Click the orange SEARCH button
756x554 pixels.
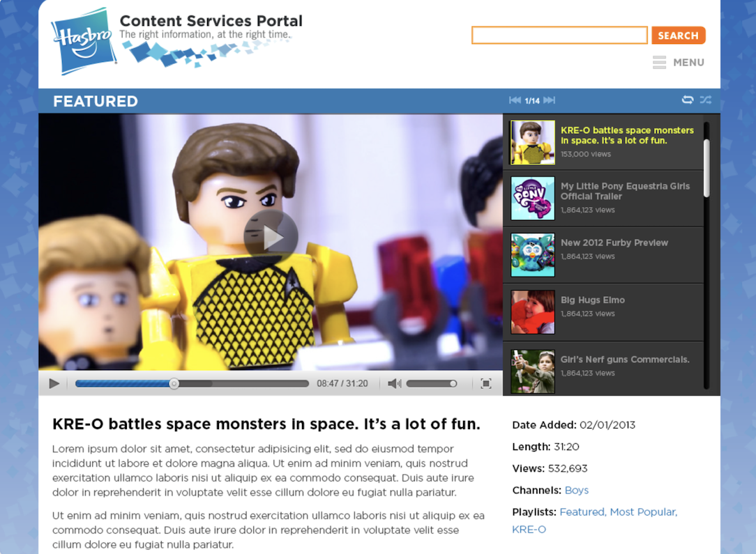(x=679, y=35)
